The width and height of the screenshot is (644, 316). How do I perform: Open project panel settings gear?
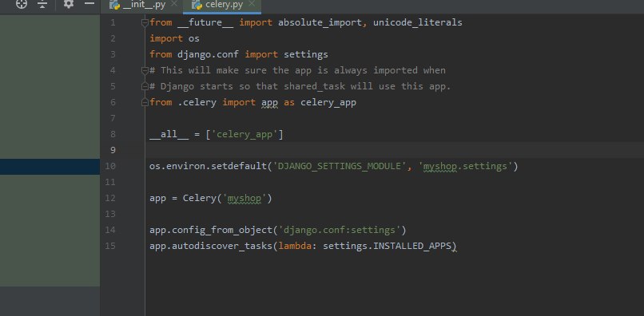(x=69, y=4)
